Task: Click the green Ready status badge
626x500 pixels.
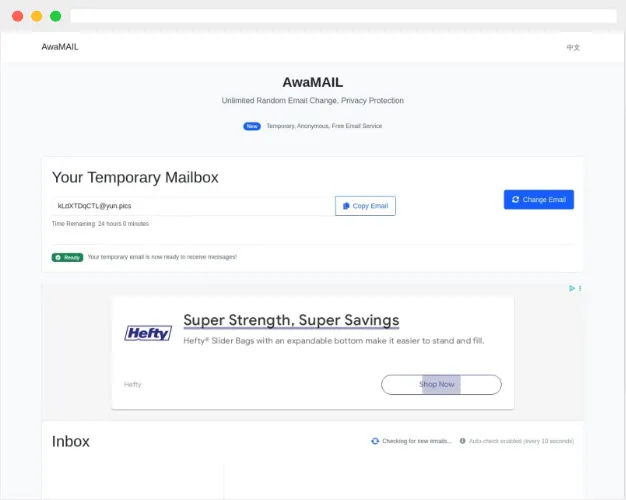Action: (x=67, y=257)
